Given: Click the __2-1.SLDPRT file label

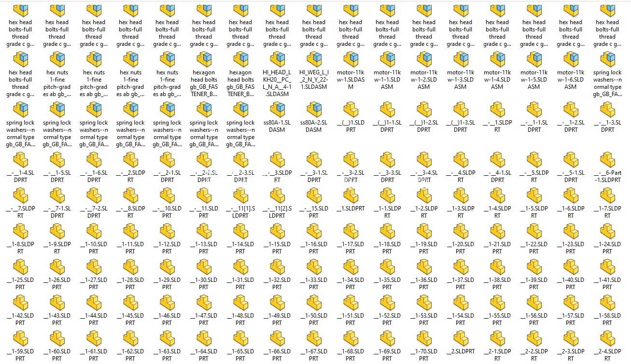Looking at the screenshot, I should [x=497, y=355].
